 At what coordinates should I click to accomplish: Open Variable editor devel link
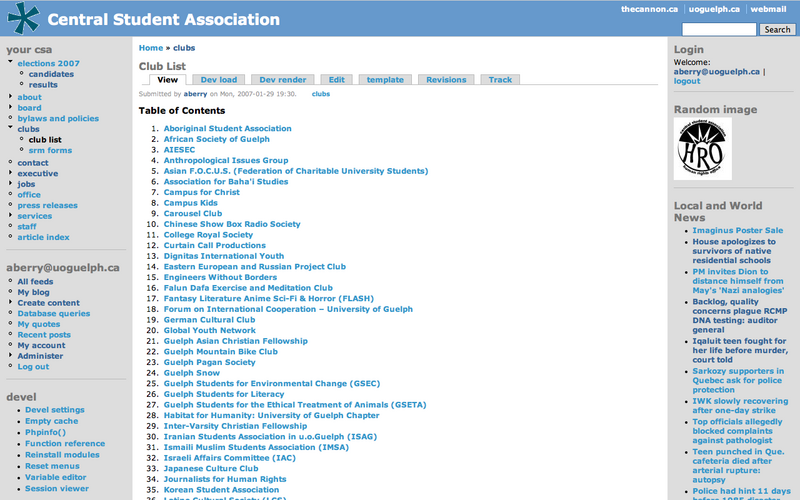pyautogui.click(x=56, y=477)
